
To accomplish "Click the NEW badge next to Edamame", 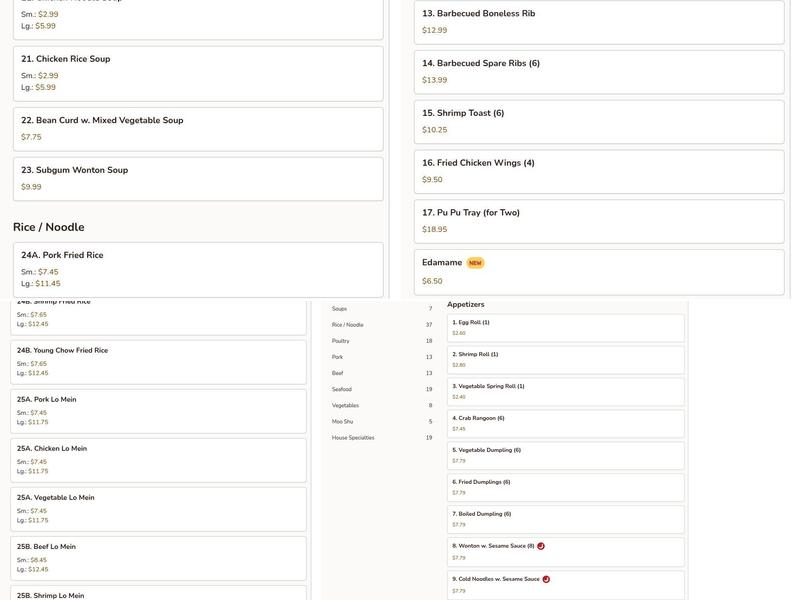I will (475, 263).
